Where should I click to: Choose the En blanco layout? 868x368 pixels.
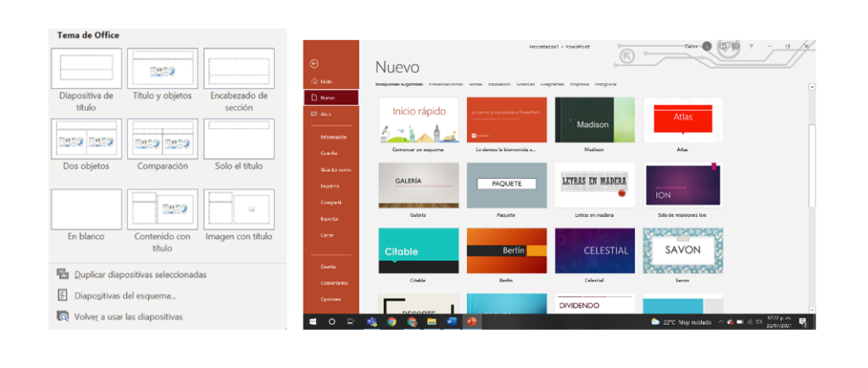(x=86, y=215)
